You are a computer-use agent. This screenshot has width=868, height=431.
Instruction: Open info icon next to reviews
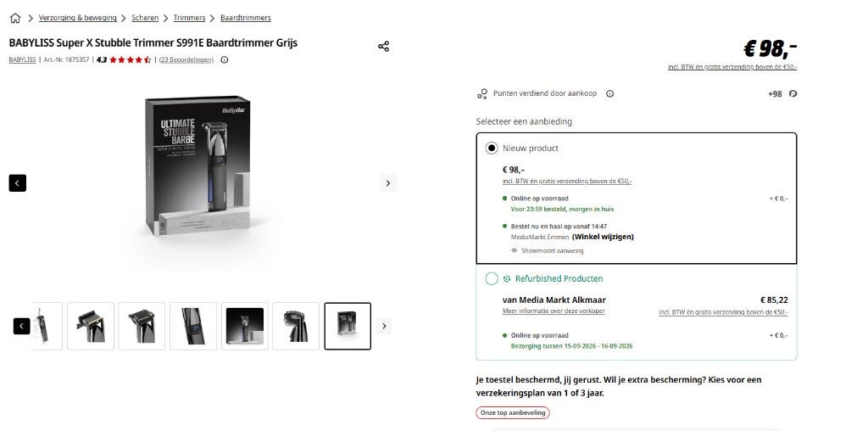coord(224,60)
